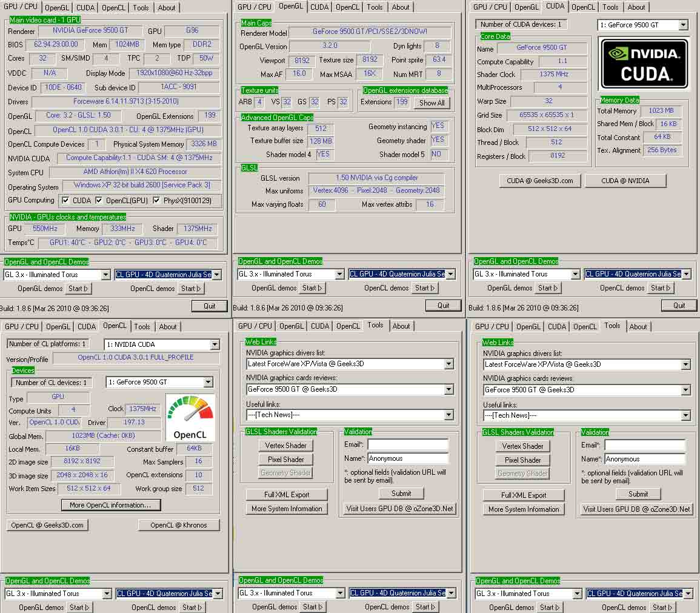
Task: Click Full XML Export in left Tools window
Action: [x=287, y=495]
